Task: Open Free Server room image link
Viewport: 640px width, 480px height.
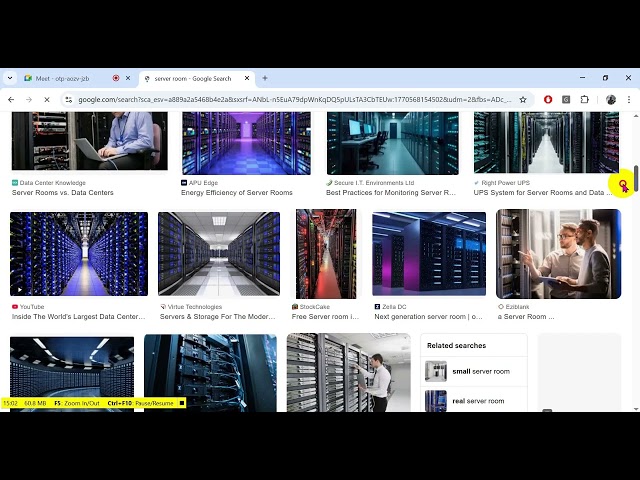Action: pos(325,317)
